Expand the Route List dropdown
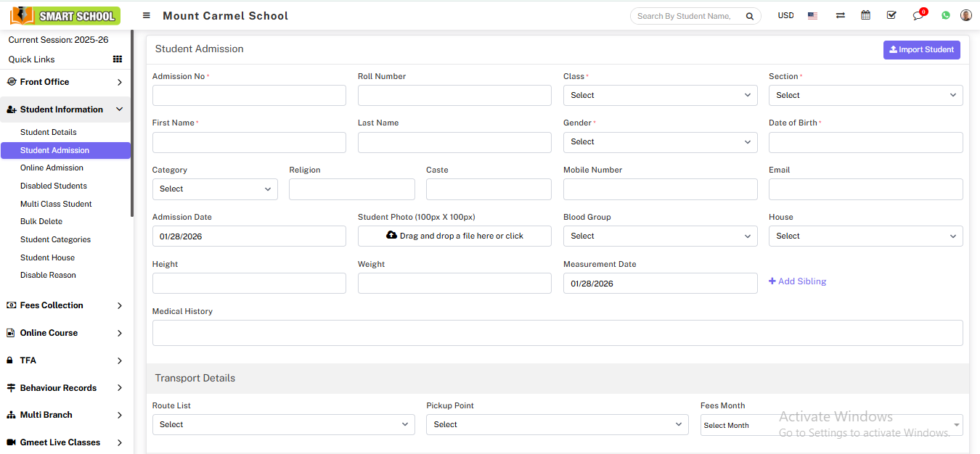 coord(283,424)
